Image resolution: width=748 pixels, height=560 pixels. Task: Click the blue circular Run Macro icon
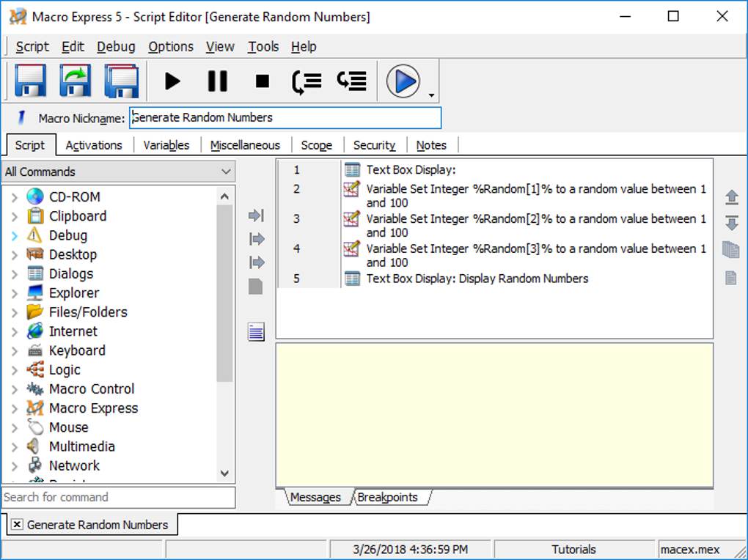coord(403,81)
